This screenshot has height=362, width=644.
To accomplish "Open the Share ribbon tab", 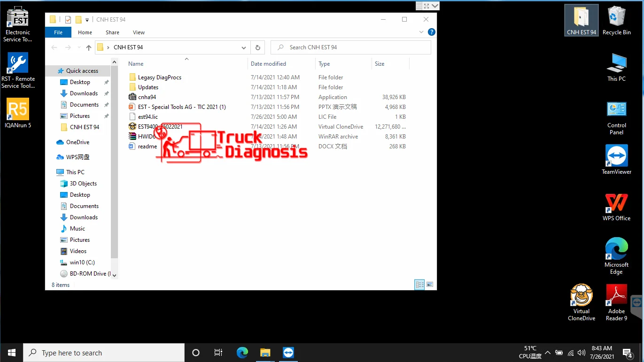I will 112,32.
